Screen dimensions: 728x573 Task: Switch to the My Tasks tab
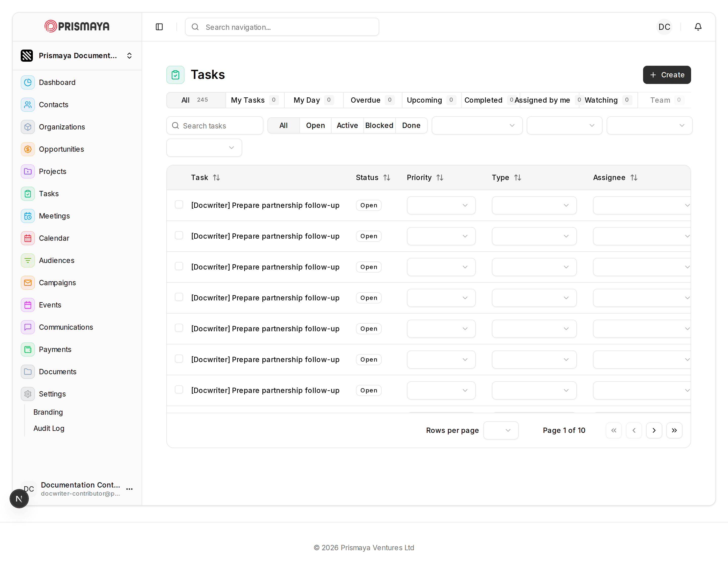(x=255, y=100)
